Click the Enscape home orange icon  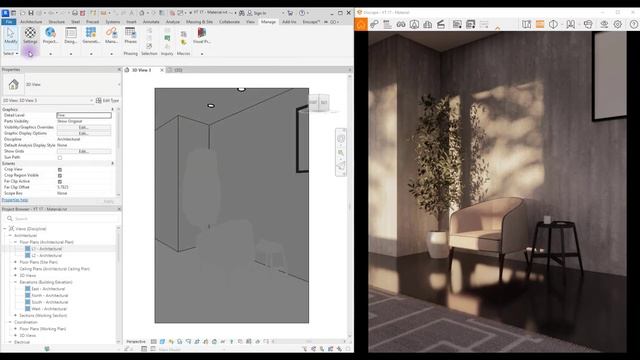click(361, 24)
